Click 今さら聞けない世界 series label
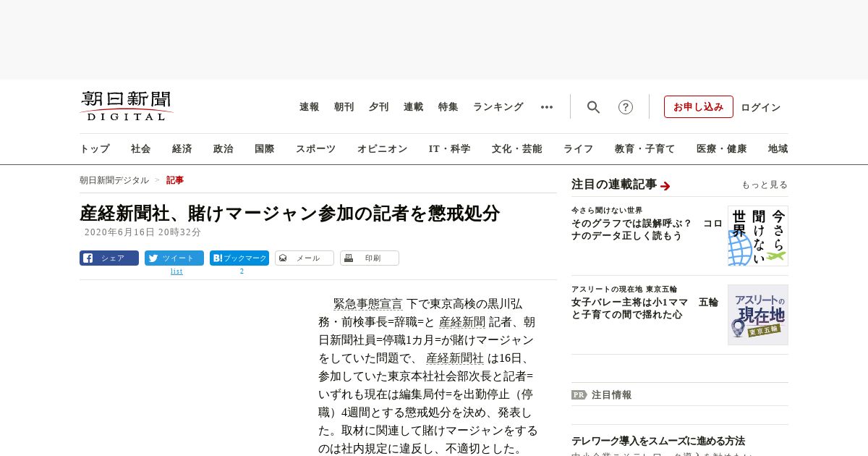Screen dimensions: 868x456 pos(607,211)
